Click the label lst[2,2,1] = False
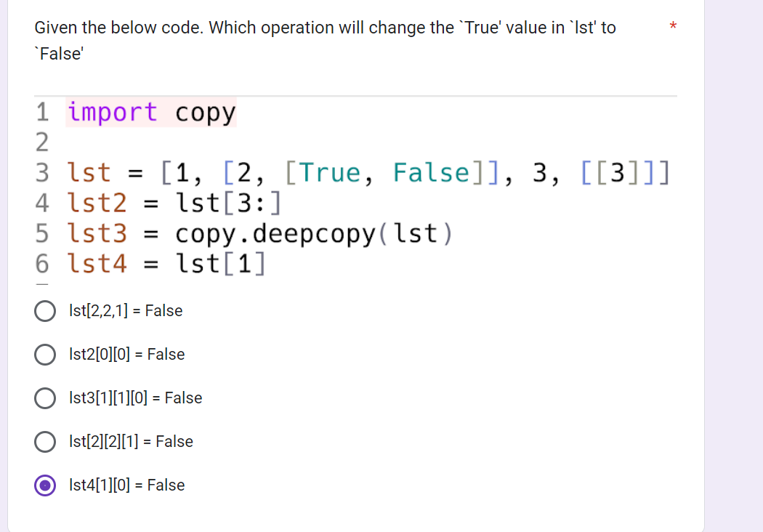This screenshot has height=532, width=763. (125, 310)
